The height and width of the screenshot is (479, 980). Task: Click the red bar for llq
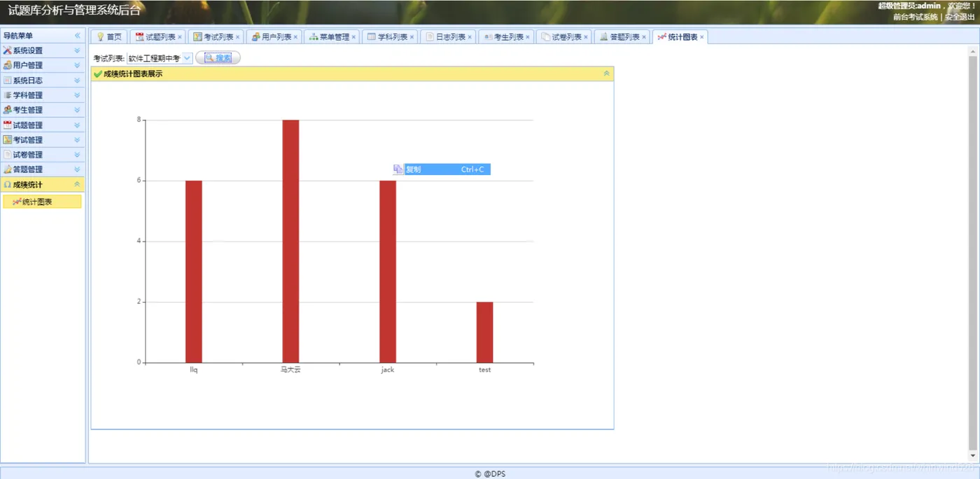pyautogui.click(x=194, y=272)
